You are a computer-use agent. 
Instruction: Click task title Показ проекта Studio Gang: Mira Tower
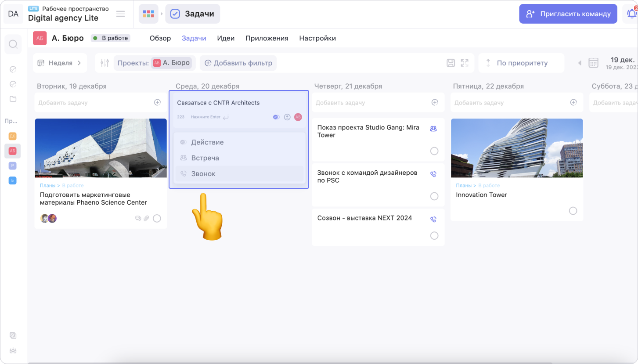pos(368,131)
